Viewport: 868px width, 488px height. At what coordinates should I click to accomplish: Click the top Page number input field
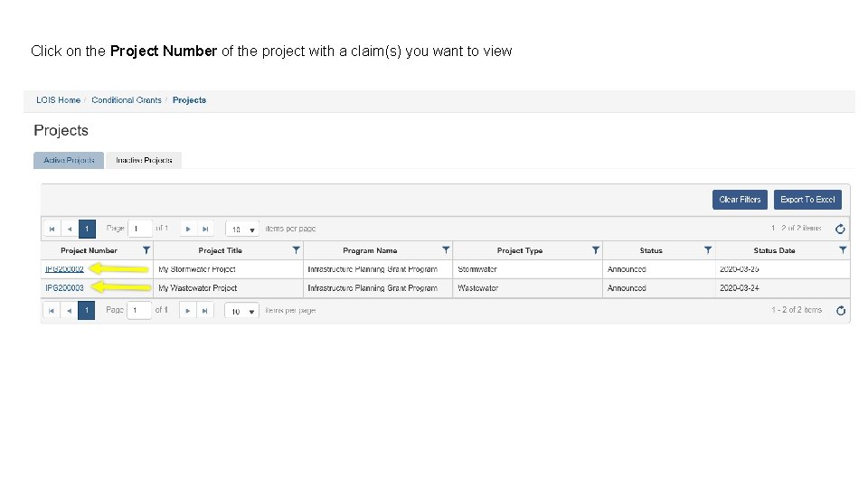140,229
